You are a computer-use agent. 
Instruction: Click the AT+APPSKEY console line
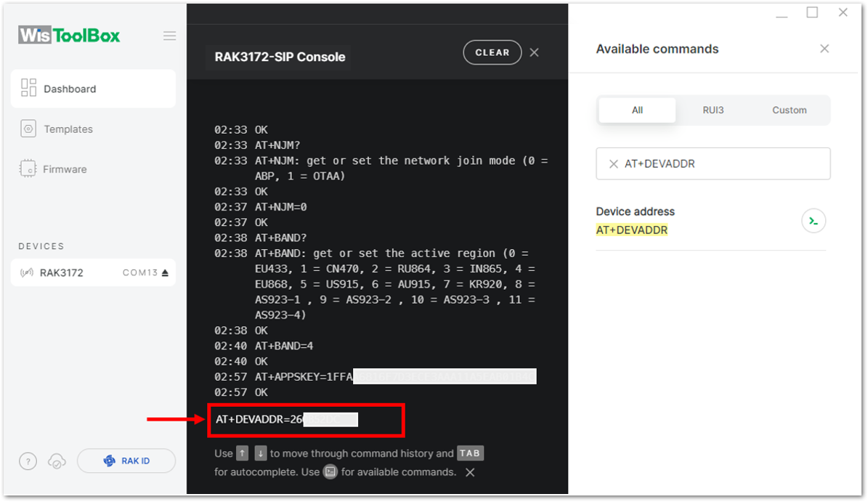[376, 377]
